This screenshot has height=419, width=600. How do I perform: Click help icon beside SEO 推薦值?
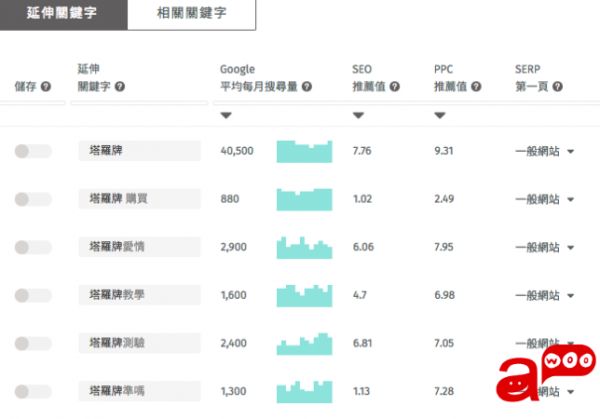pyautogui.click(x=395, y=86)
